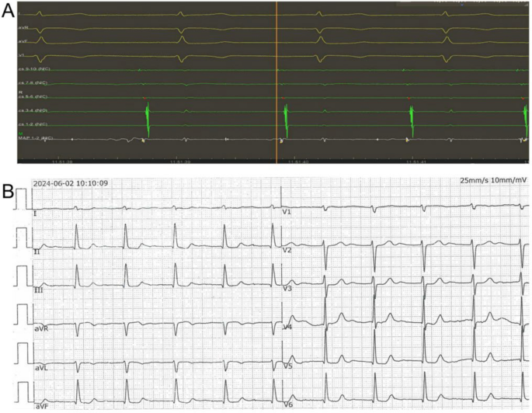Screen dimensions: 532x413
Task: Select the MAP 1-2 channel label
Action: click(x=35, y=138)
